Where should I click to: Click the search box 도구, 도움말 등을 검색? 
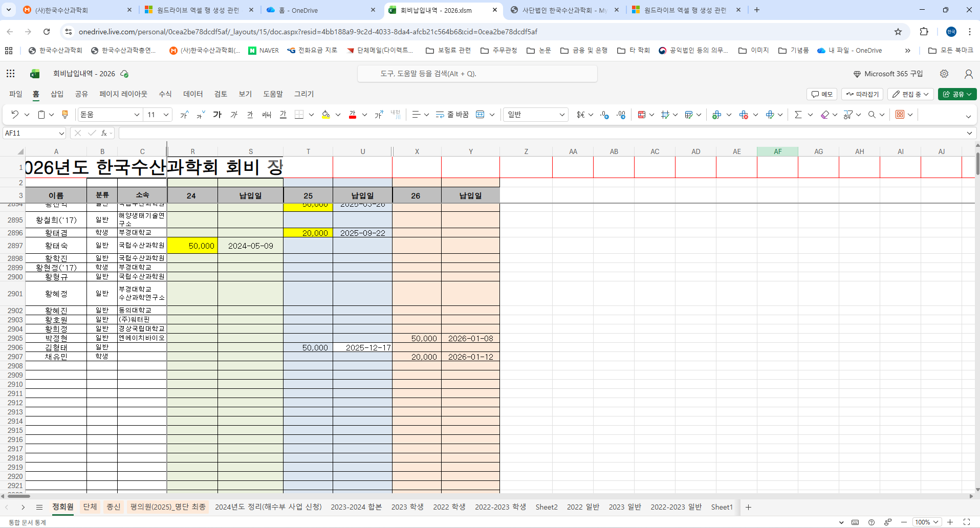(x=477, y=74)
